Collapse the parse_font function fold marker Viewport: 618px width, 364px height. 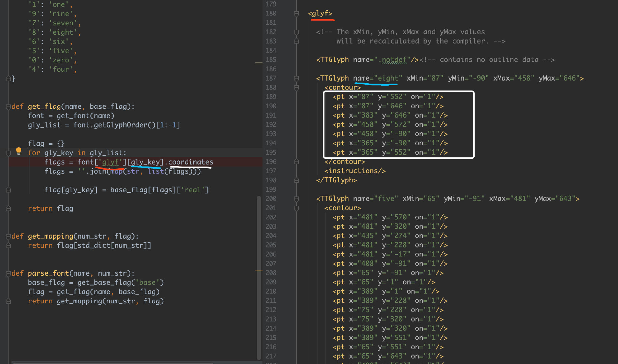click(8, 274)
